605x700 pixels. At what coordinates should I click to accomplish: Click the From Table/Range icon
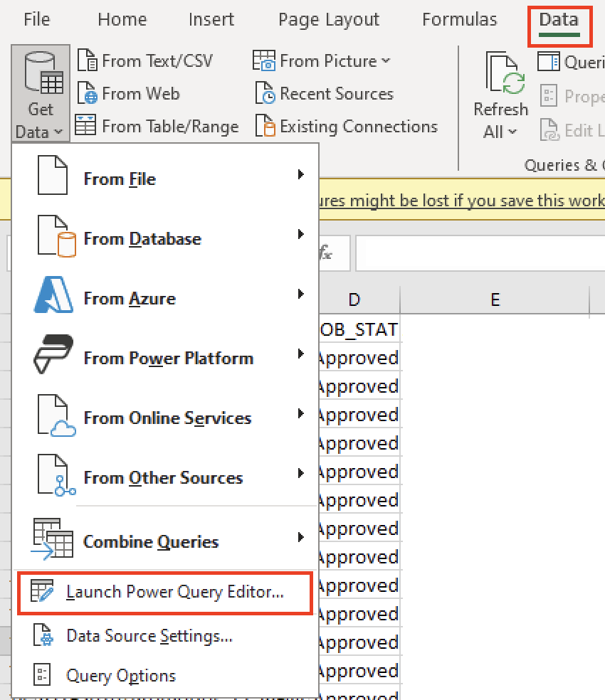85,125
